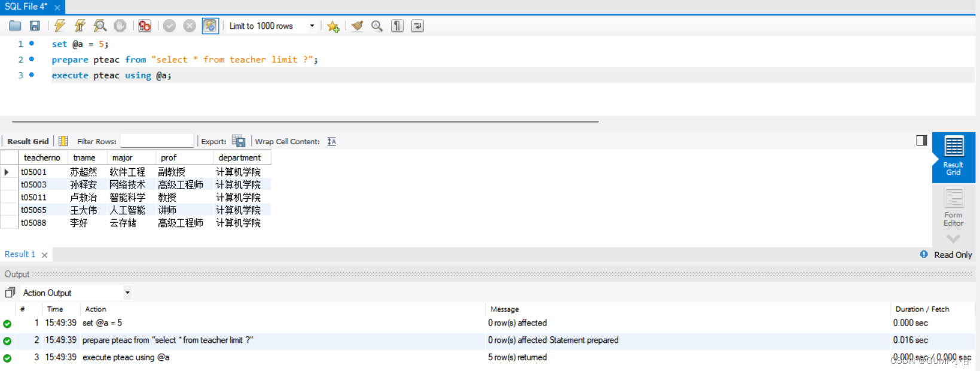Open the Action Output dropdown
The width and height of the screenshot is (980, 371).
pyautogui.click(x=76, y=293)
